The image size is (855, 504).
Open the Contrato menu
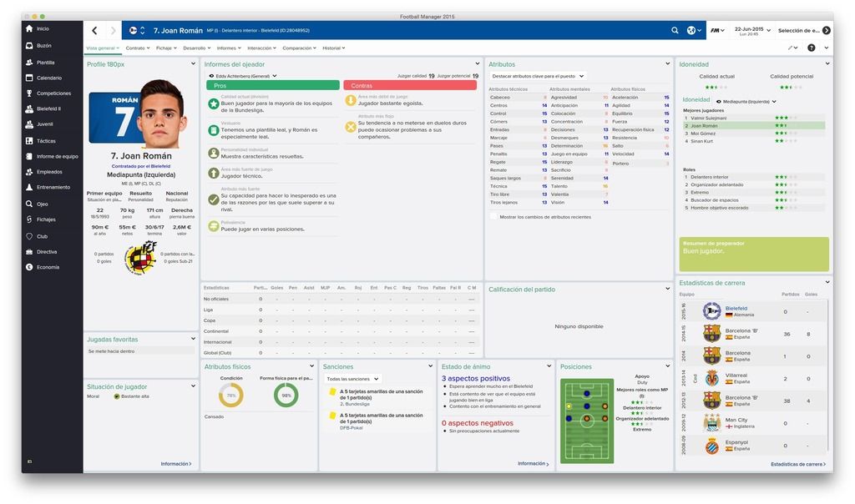138,48
